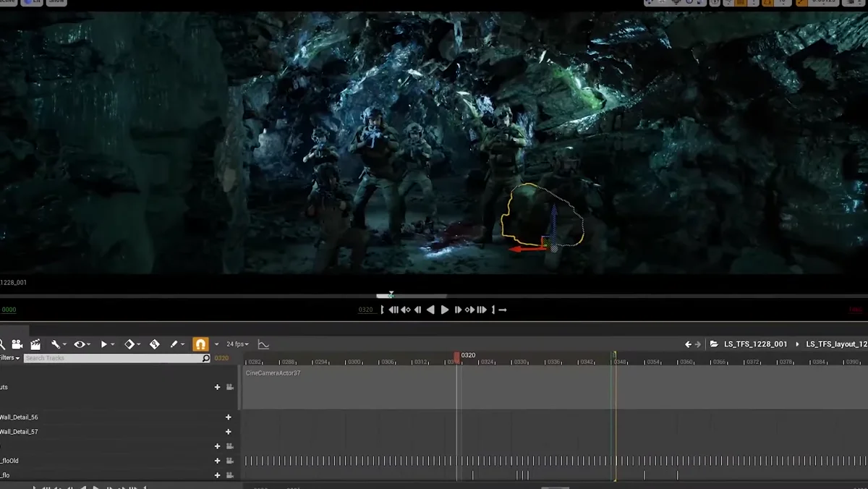Go to previous key in viewport transport
868x489 pixels.
[405, 310]
